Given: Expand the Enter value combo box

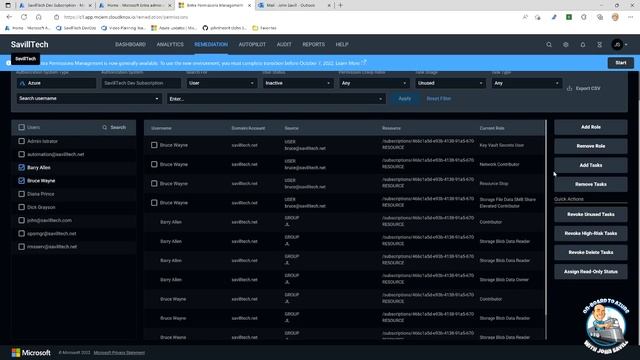Looking at the screenshot, I should tap(276, 99).
